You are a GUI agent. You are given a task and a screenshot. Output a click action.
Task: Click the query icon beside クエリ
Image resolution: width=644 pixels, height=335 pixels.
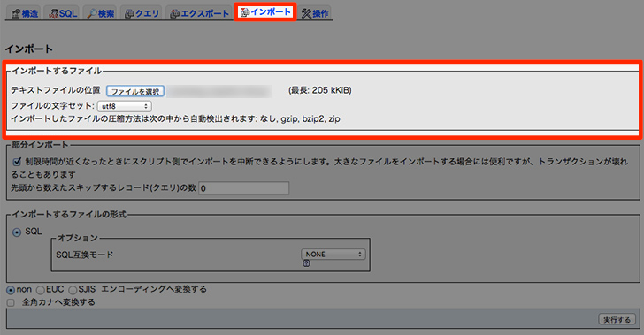point(129,13)
